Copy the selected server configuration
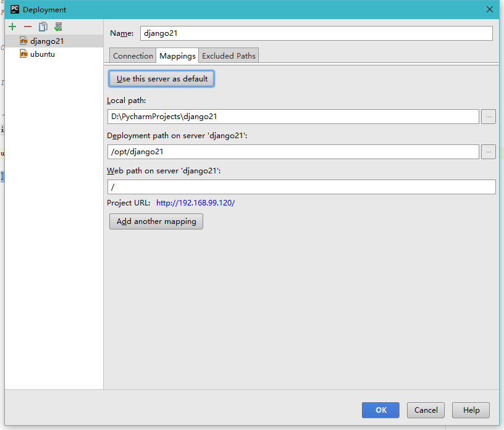The width and height of the screenshot is (504, 430). 43,27
